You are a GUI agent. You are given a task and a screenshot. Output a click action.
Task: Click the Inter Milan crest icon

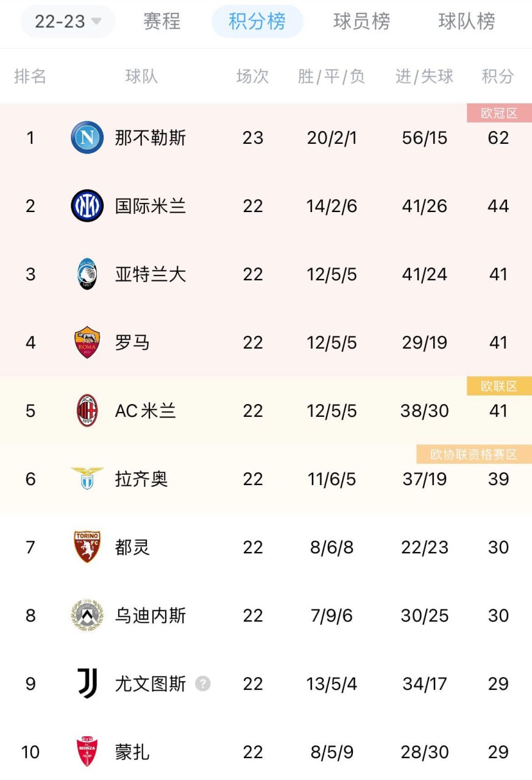87,206
